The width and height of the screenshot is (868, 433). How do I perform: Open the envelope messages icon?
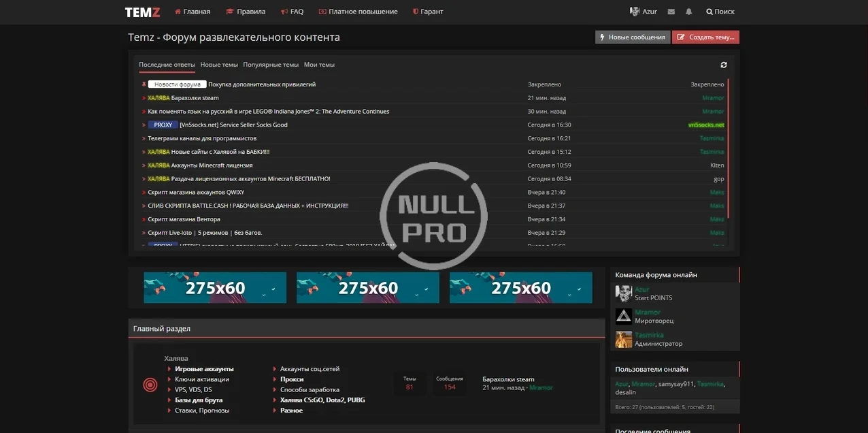[671, 12]
